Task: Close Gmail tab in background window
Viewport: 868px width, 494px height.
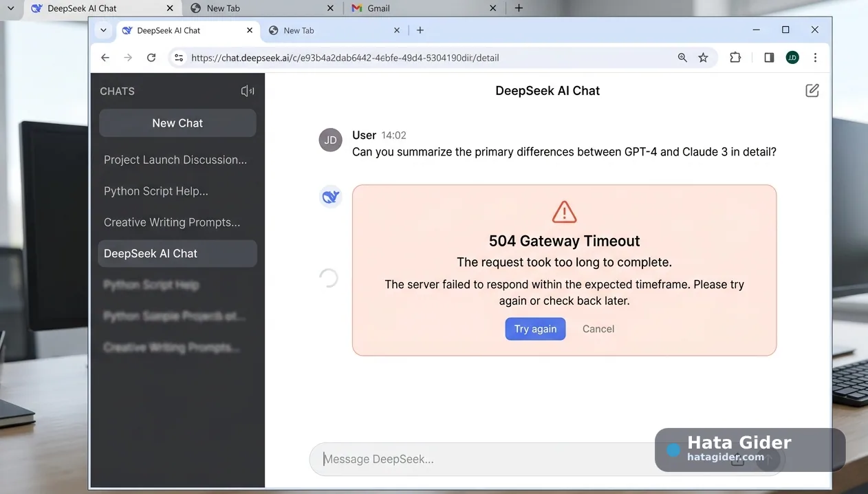Action: (x=492, y=8)
